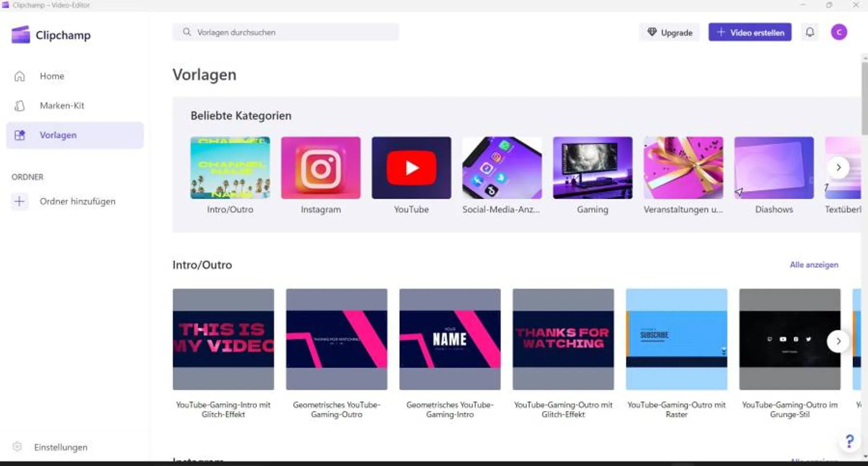The image size is (868, 466).
Task: Click the Beliebte Kategorien heading
Action: point(241,116)
